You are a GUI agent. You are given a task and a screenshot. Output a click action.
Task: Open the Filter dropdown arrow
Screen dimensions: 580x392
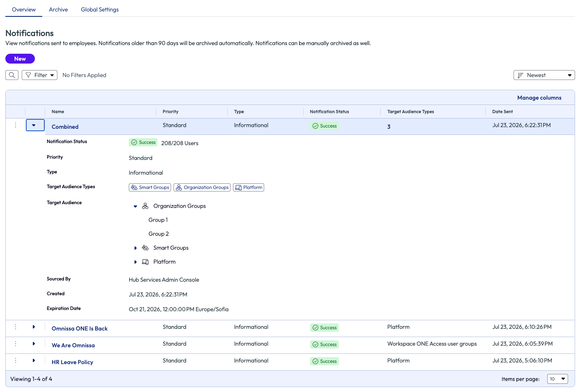tap(52, 75)
